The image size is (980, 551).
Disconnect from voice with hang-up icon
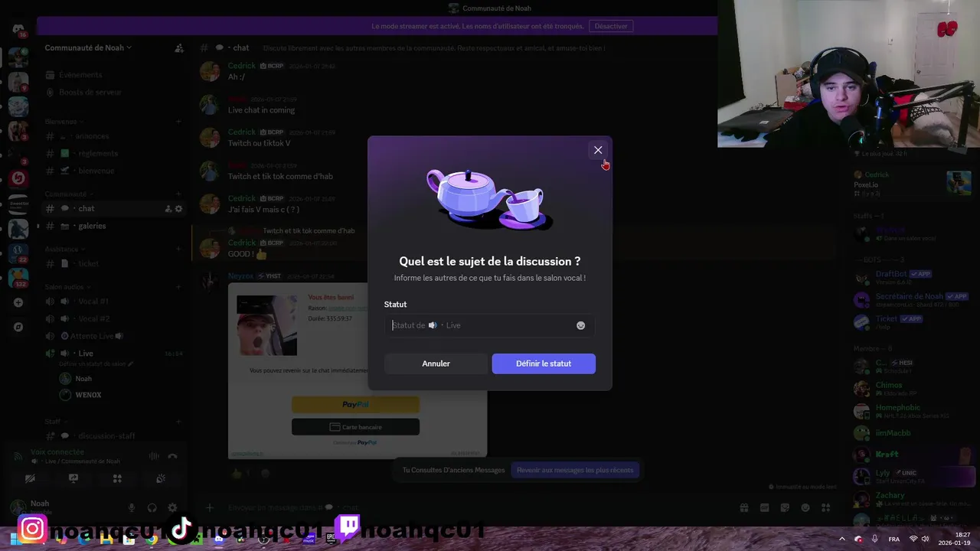point(172,456)
